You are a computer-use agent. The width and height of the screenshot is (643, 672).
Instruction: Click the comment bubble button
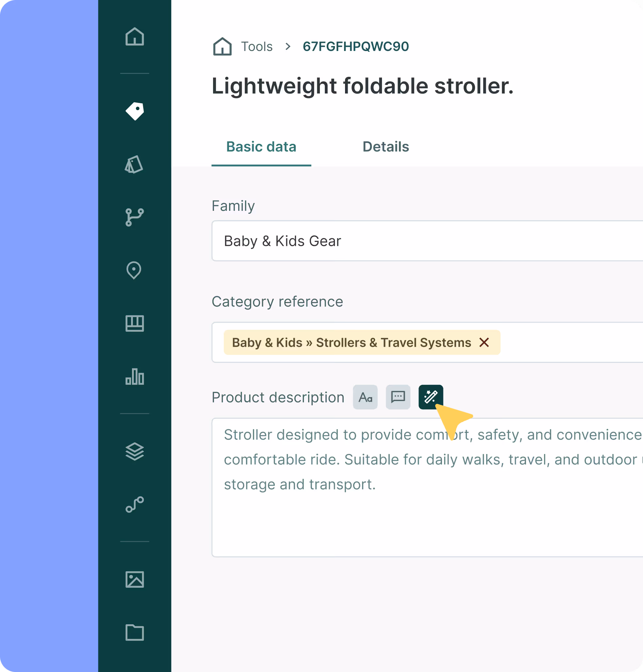pos(398,397)
